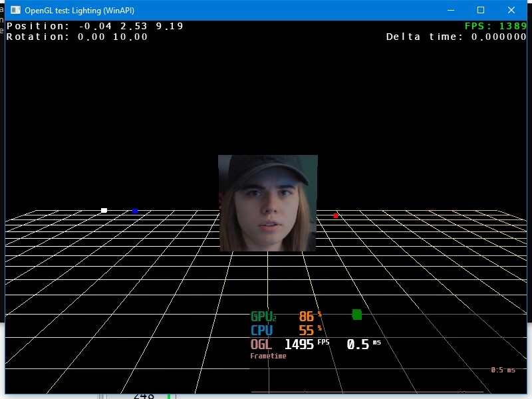532x399 pixels.
Task: Click the "Position: -0.04 2.53 9.19" readout
Action: 94,26
